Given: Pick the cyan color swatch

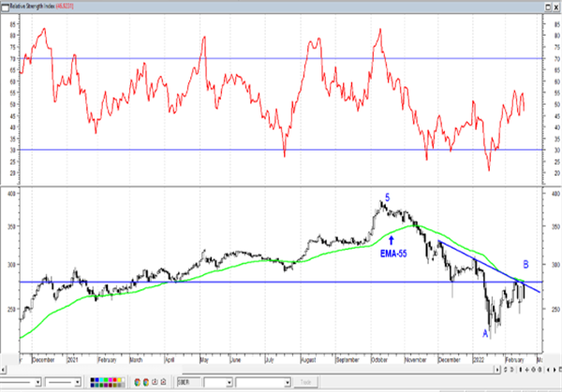Looking at the screenshot, I should tap(101, 380).
